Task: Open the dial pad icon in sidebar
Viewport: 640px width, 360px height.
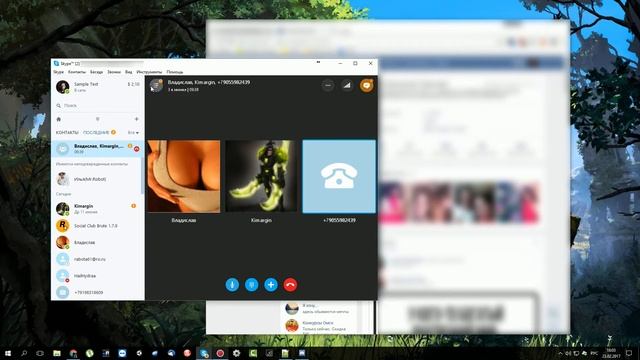Action: click(x=98, y=119)
